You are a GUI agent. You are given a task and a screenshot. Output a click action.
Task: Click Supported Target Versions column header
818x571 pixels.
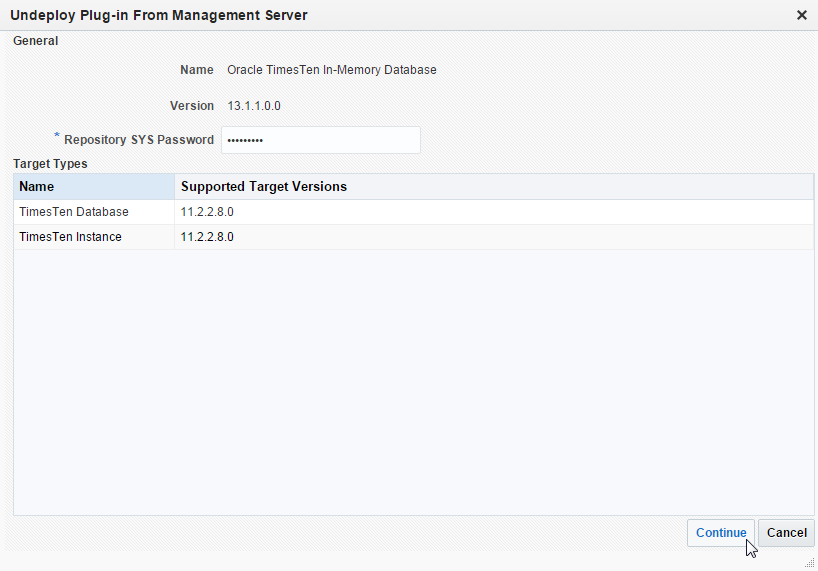point(494,187)
